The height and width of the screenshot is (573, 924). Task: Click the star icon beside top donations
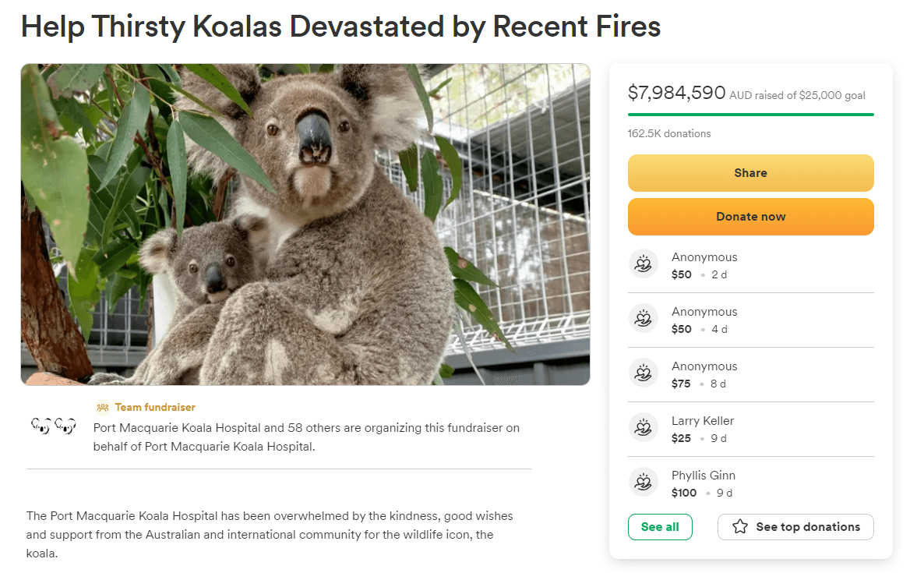[740, 527]
